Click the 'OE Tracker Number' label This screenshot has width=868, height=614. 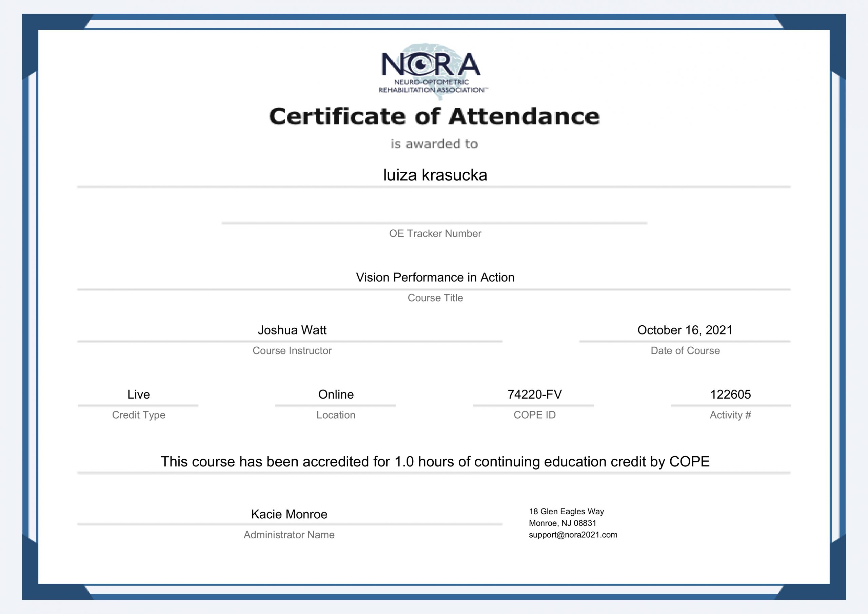(435, 233)
